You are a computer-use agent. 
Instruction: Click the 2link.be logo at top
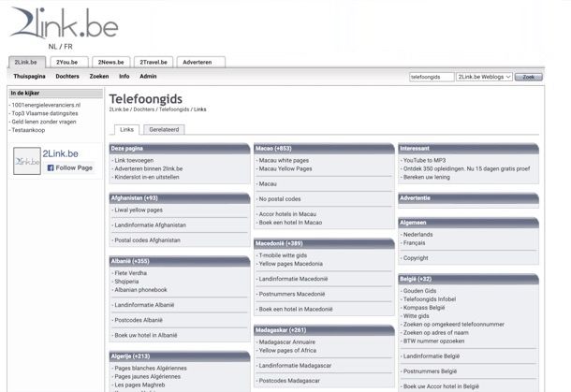[x=64, y=23]
